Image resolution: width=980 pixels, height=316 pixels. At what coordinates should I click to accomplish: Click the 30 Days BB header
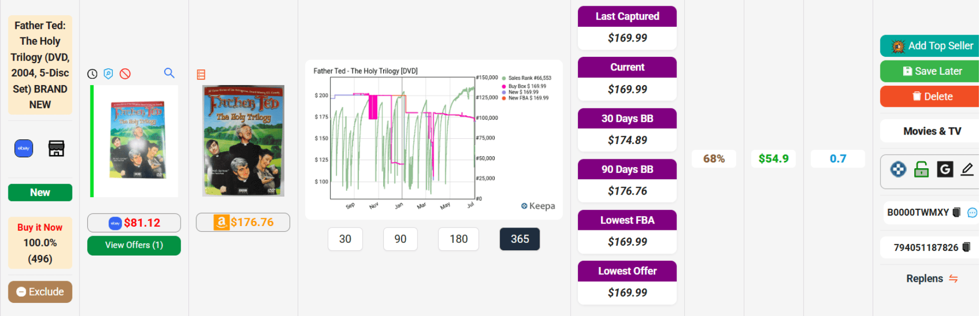[627, 119]
